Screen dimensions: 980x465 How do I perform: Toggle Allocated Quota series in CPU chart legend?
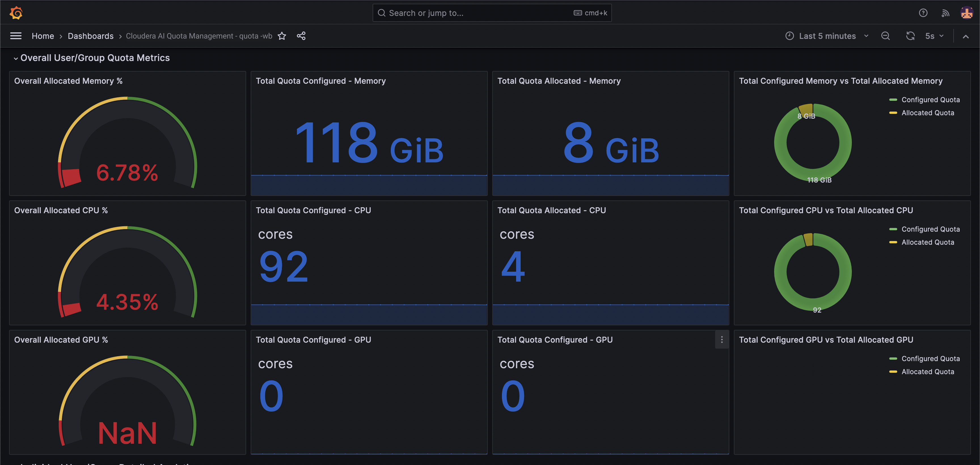pyautogui.click(x=927, y=242)
